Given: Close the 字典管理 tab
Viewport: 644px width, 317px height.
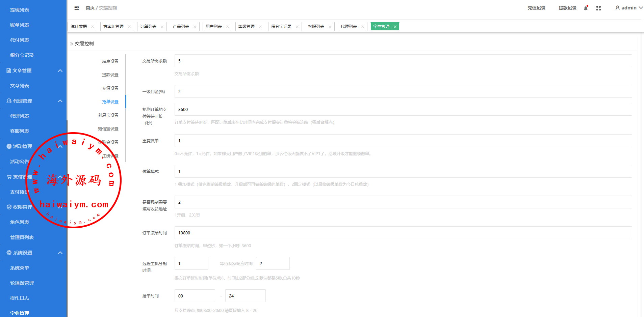Looking at the screenshot, I should [395, 27].
